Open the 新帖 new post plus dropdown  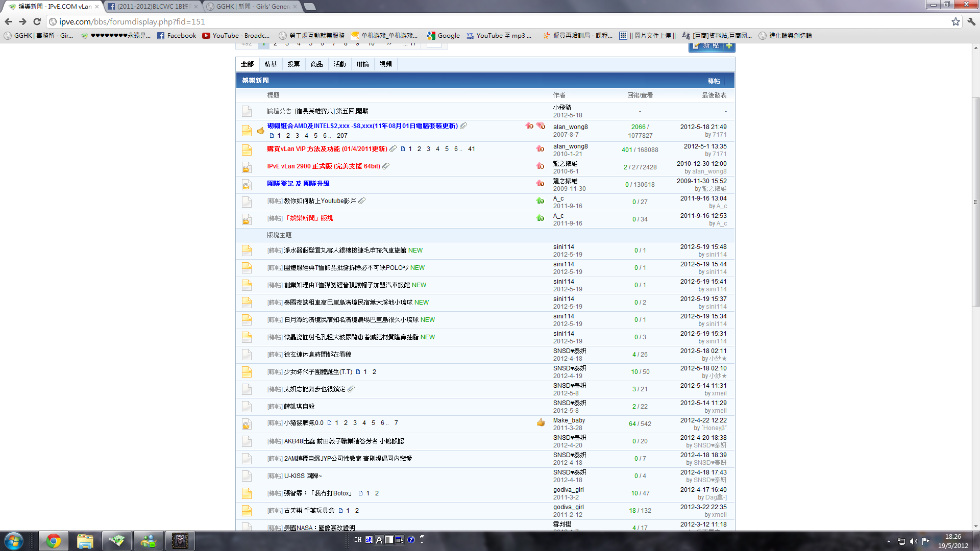(x=729, y=46)
